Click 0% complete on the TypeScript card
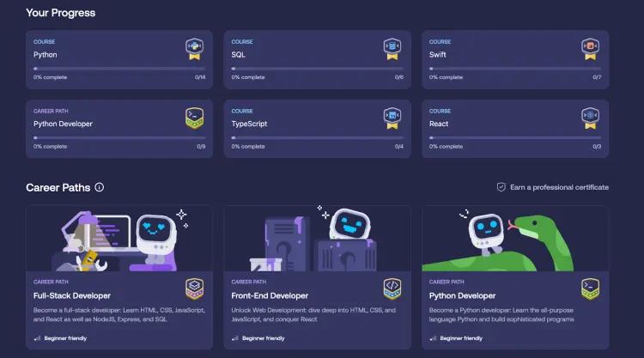 (248, 146)
